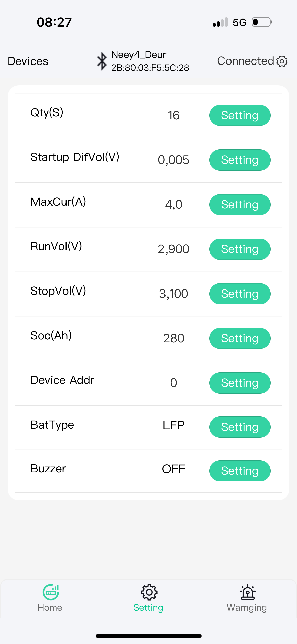Tap the Home router icon

pos(51,592)
